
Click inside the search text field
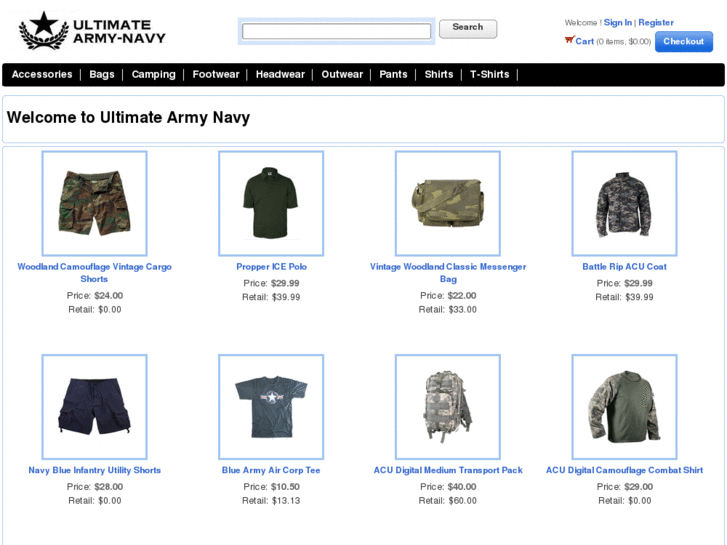point(336,31)
